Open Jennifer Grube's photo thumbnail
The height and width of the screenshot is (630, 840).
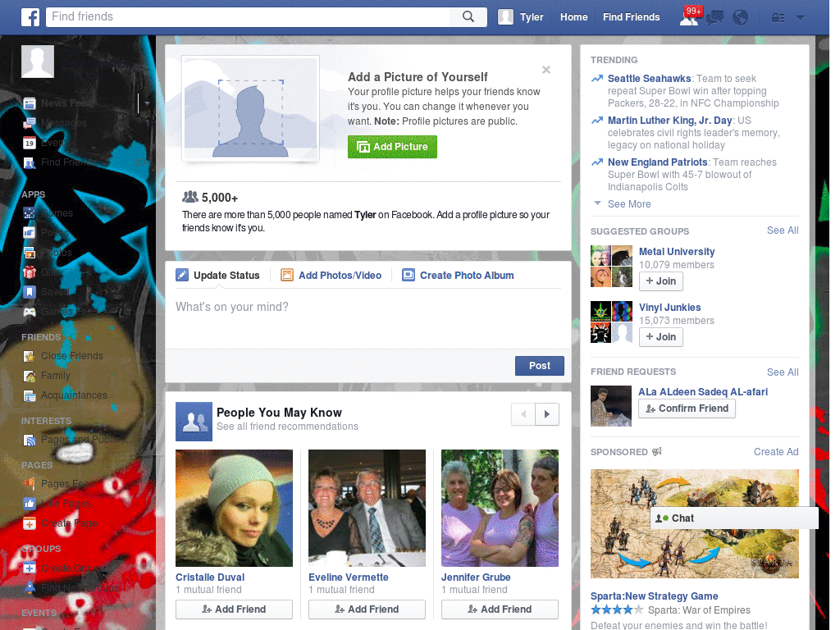pyautogui.click(x=500, y=508)
